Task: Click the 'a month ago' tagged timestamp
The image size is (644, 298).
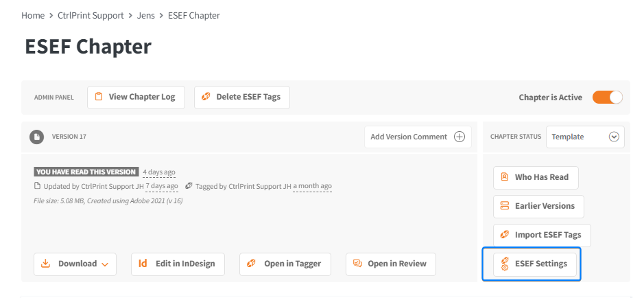Action: click(312, 186)
